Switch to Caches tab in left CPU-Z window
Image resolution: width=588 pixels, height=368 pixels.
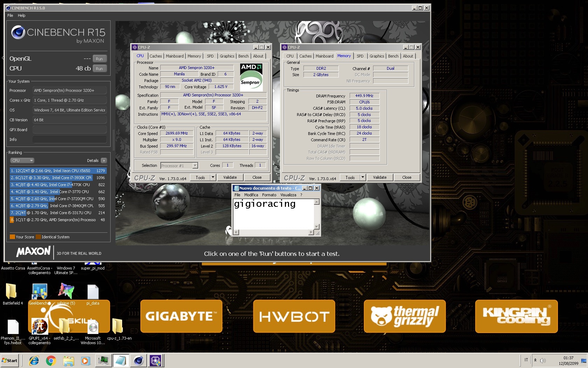[x=156, y=56]
